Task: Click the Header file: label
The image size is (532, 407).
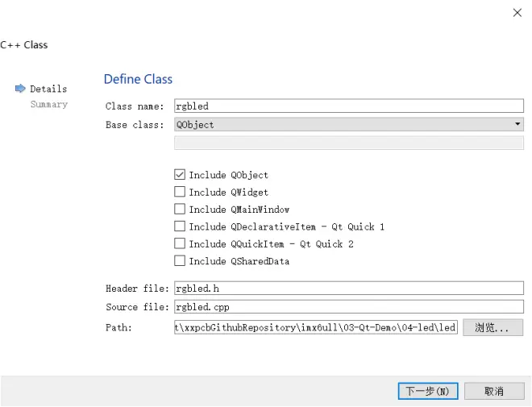Action: (137, 289)
